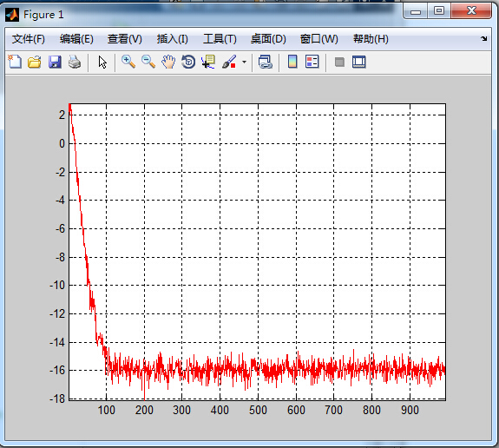499x448 pixels.
Task: Enable the Pan hand tool
Action: click(x=168, y=62)
